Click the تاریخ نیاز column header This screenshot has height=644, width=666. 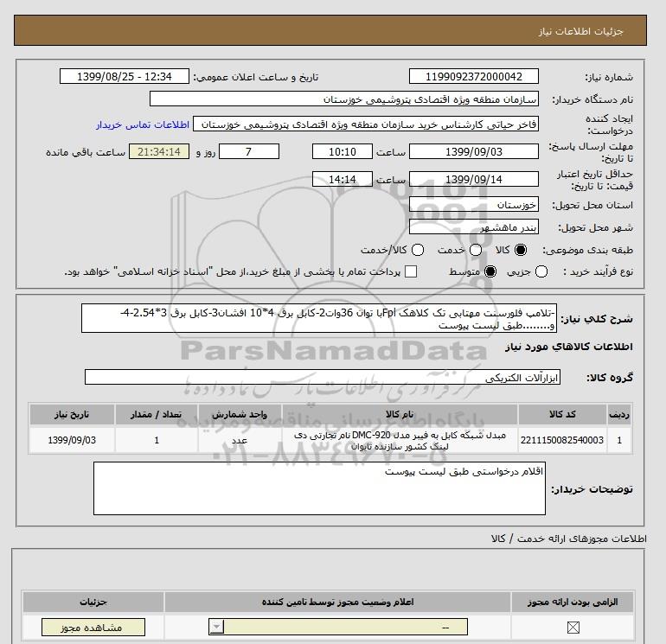click(72, 414)
